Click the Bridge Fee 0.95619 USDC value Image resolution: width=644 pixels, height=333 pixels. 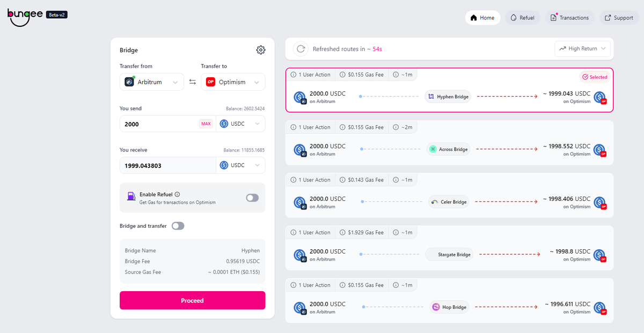(x=243, y=261)
